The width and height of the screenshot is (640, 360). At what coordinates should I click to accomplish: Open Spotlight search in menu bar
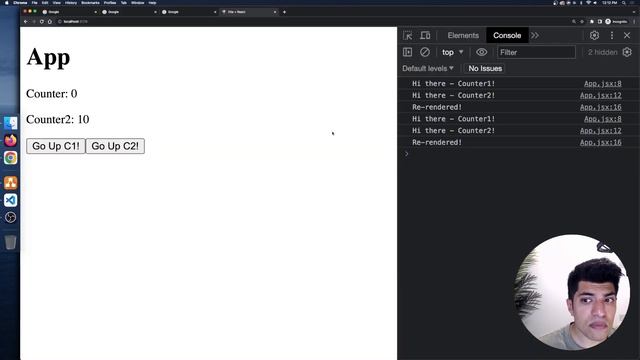coord(624,2)
